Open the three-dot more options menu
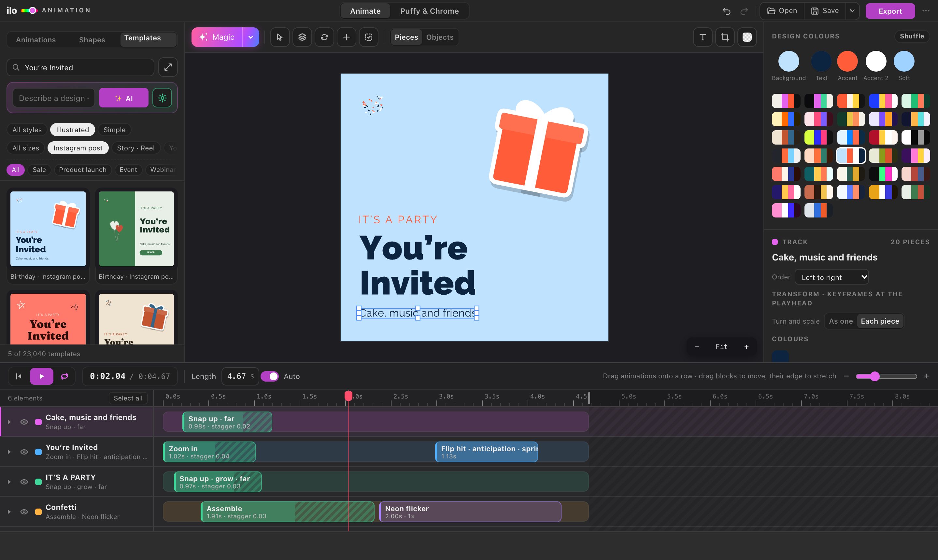Image resolution: width=938 pixels, height=560 pixels. (926, 11)
